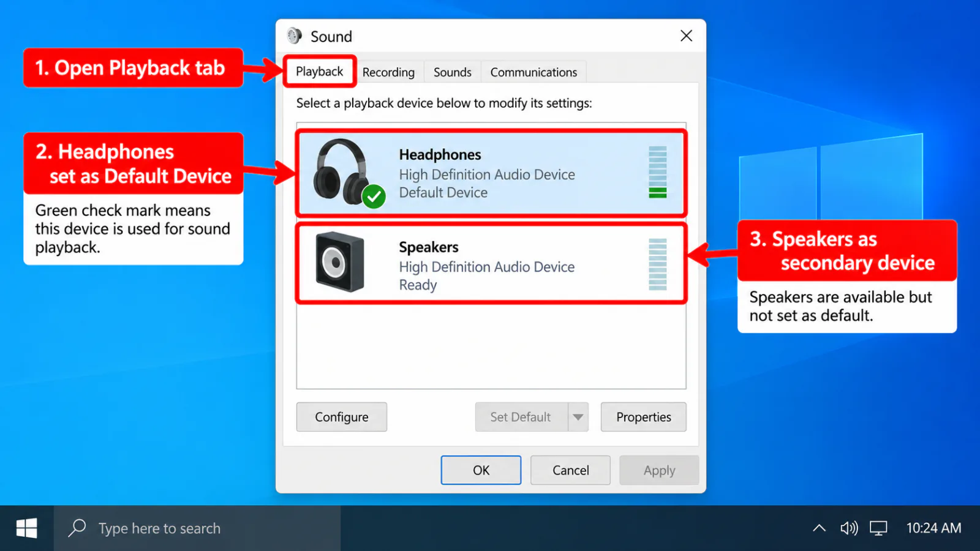
Task: Click the taskbar search magnifier icon
Action: tap(77, 528)
